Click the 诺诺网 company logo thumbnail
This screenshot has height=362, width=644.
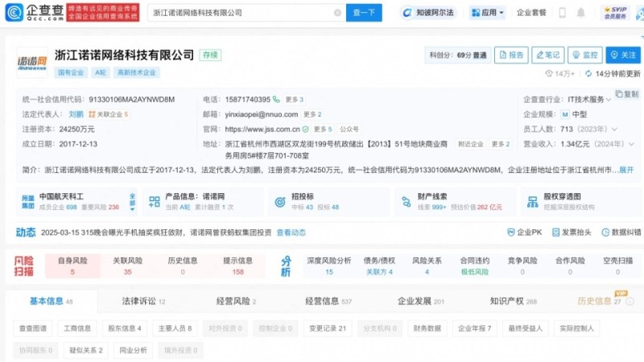(x=32, y=63)
